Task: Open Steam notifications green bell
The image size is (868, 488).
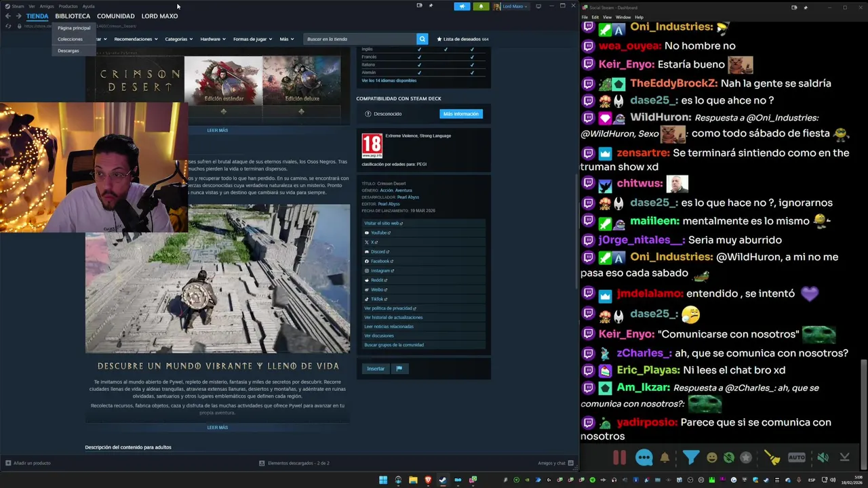Action: (481, 6)
